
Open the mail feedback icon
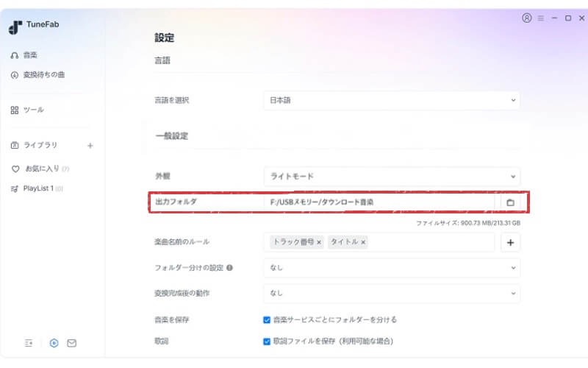(71, 343)
